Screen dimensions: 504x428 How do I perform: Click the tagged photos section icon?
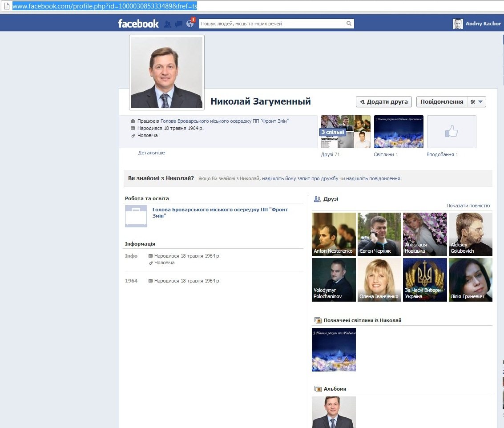[x=318, y=320]
